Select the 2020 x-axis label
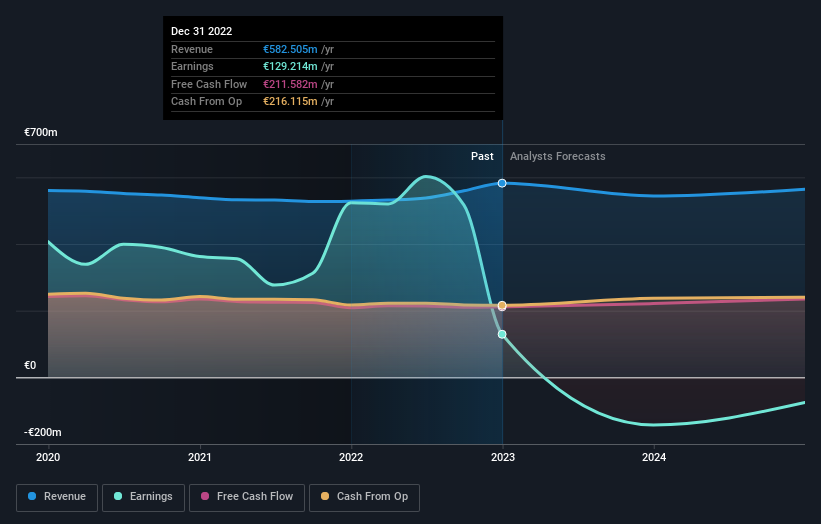The width and height of the screenshot is (821, 524). [48, 457]
